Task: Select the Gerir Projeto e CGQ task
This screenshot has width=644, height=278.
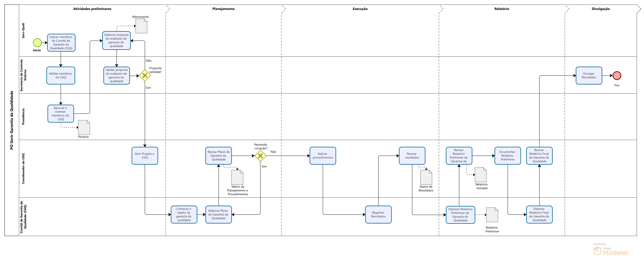Action: 145,156
